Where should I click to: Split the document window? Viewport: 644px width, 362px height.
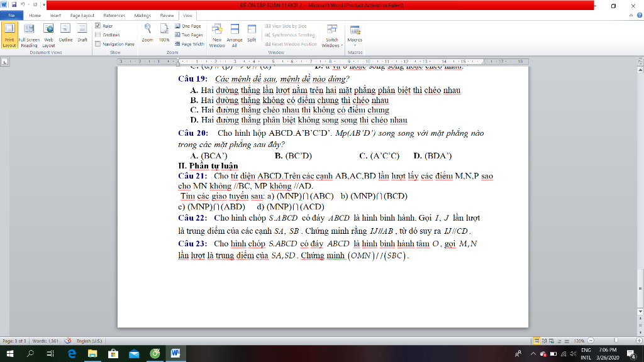tap(252, 33)
